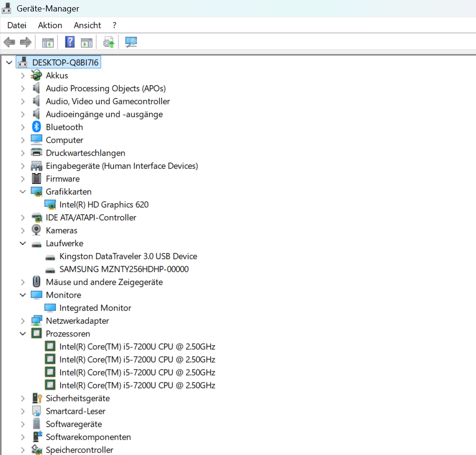Click the Kingston DataTraveler drive icon
This screenshot has width=476, height=455.
[50, 258]
